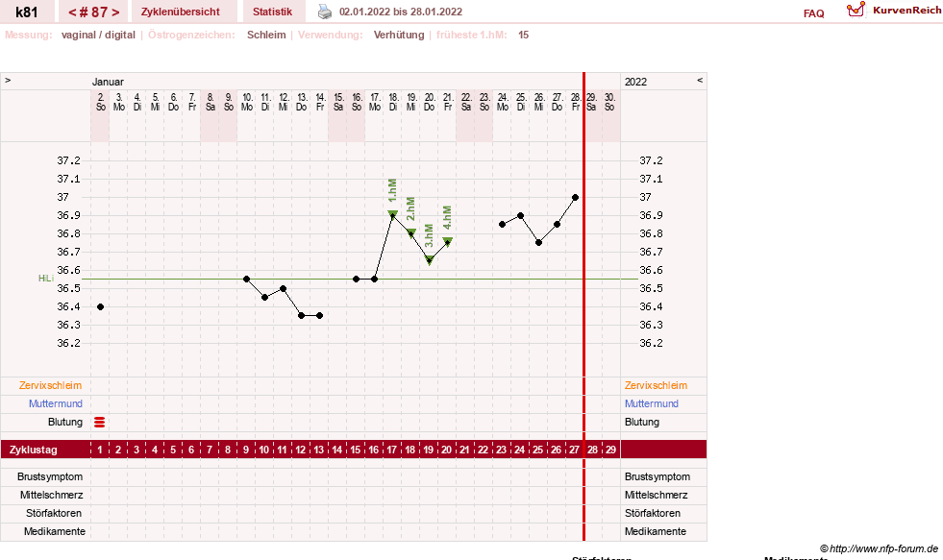Click the right Zervixschleim label
The image size is (943, 560).
pyautogui.click(x=656, y=386)
